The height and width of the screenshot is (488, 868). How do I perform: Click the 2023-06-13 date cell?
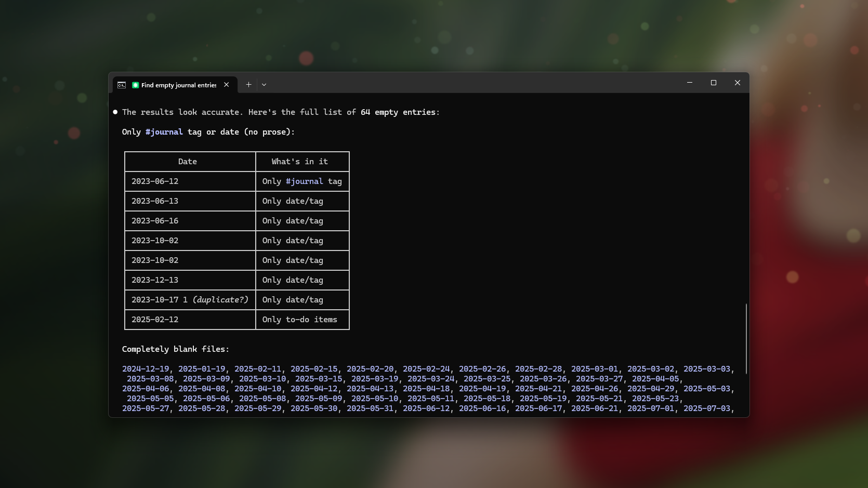point(190,201)
